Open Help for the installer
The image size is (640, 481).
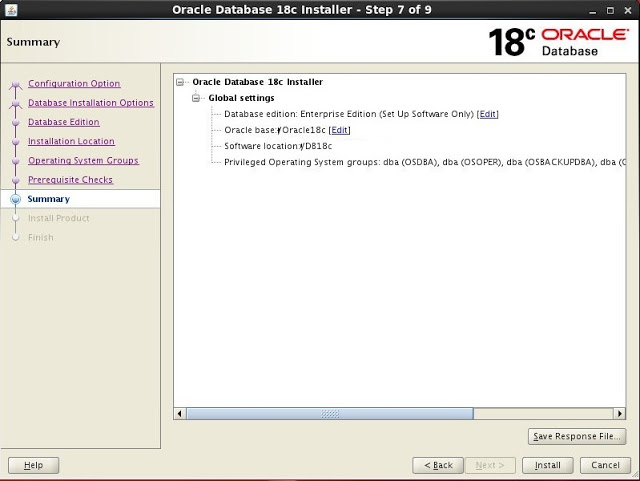34,465
